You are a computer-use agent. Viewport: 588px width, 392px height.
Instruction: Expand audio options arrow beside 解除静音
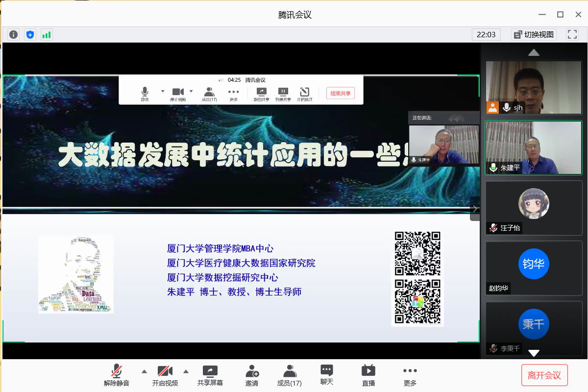click(144, 371)
